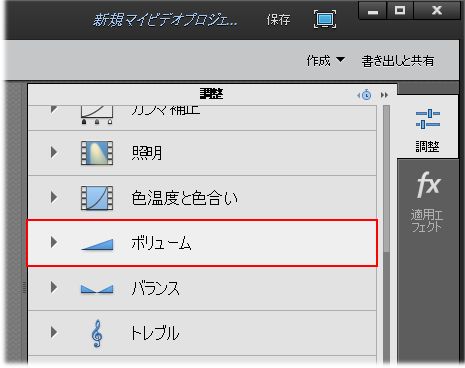Click the double-arrow collapse icon in 調整 header
The height and width of the screenshot is (368, 465).
point(384,95)
